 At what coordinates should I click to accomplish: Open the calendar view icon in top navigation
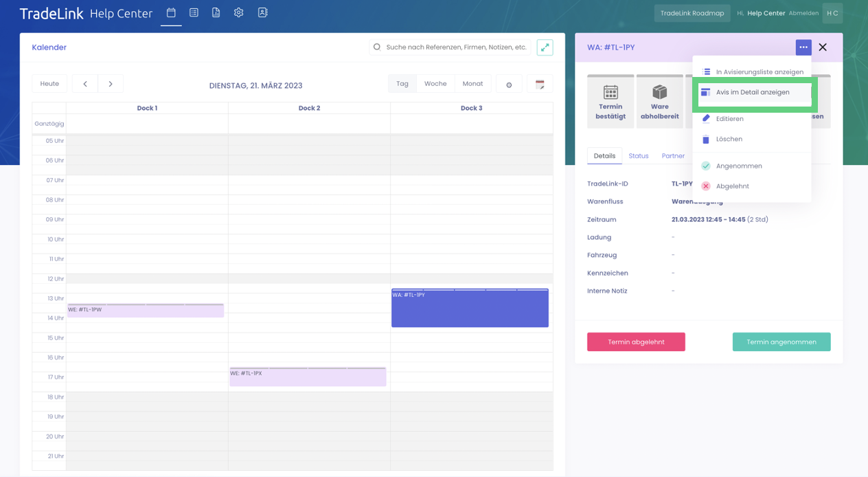171,13
